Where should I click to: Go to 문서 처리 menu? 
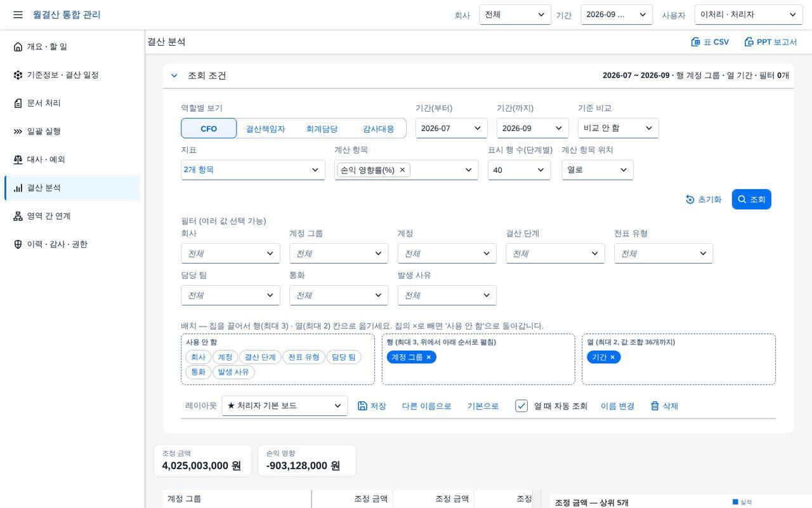[x=72, y=103]
